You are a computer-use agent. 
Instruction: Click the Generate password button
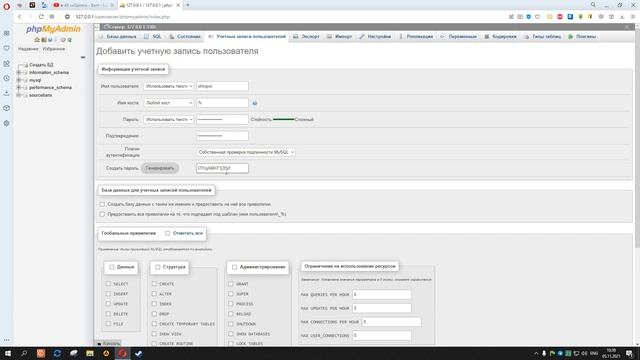(160, 168)
